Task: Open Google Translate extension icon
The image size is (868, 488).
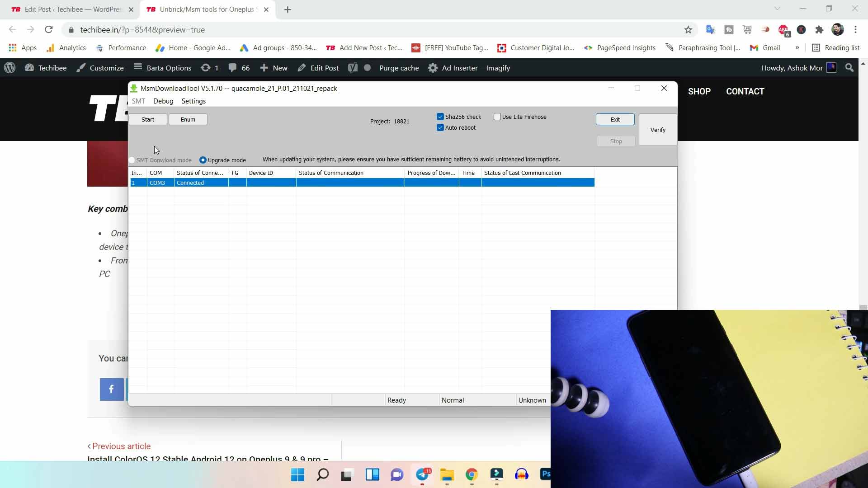Action: tap(711, 30)
